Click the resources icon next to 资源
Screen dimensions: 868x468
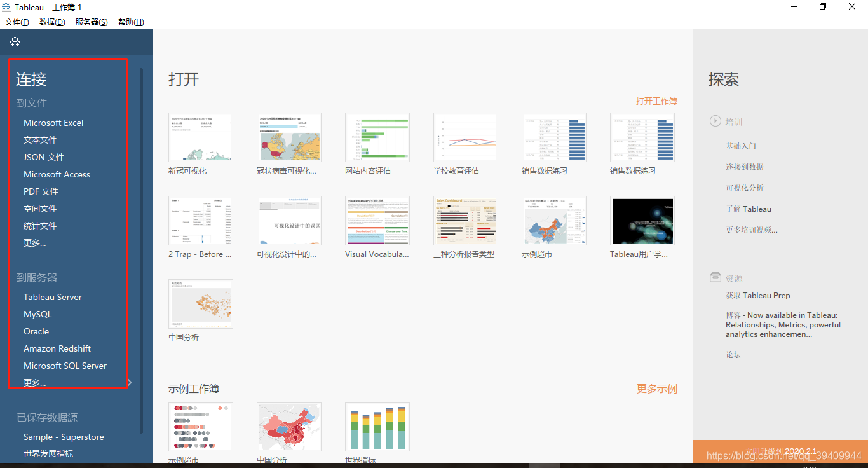tap(715, 278)
